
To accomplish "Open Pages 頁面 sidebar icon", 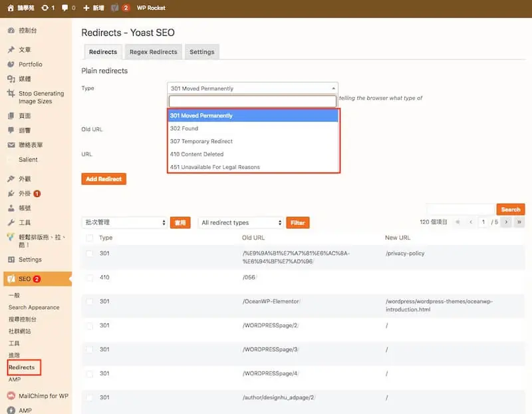I will coord(11,116).
